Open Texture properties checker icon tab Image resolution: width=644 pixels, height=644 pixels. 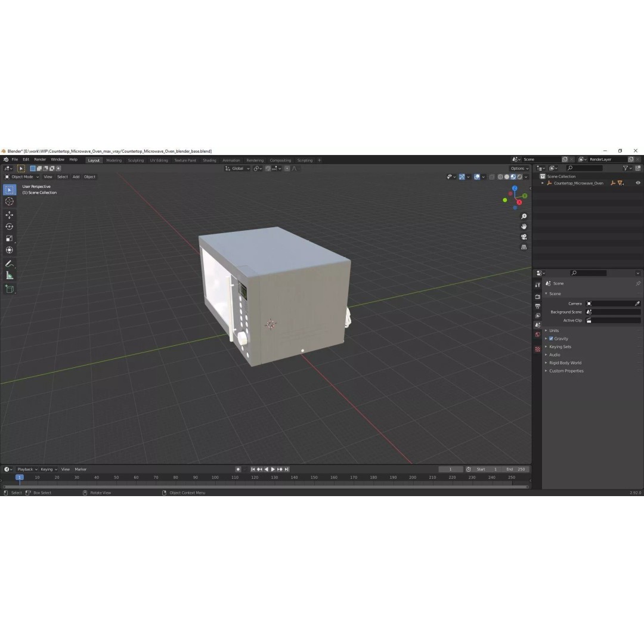(x=538, y=349)
